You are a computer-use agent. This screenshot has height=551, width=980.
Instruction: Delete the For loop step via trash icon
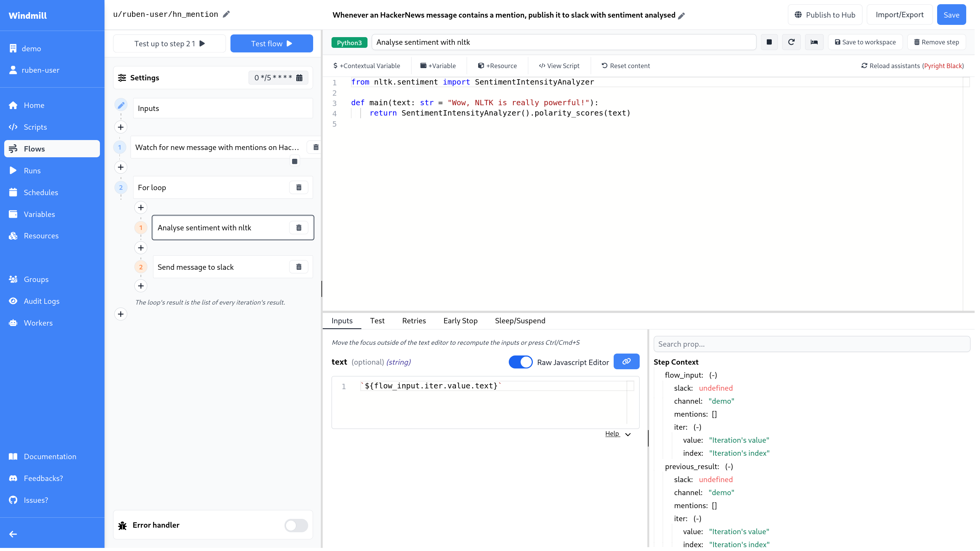click(x=299, y=187)
